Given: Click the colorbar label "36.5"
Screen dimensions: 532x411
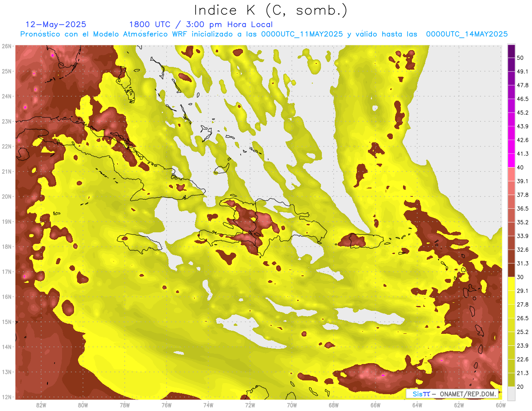Looking at the screenshot, I should click(x=523, y=208).
